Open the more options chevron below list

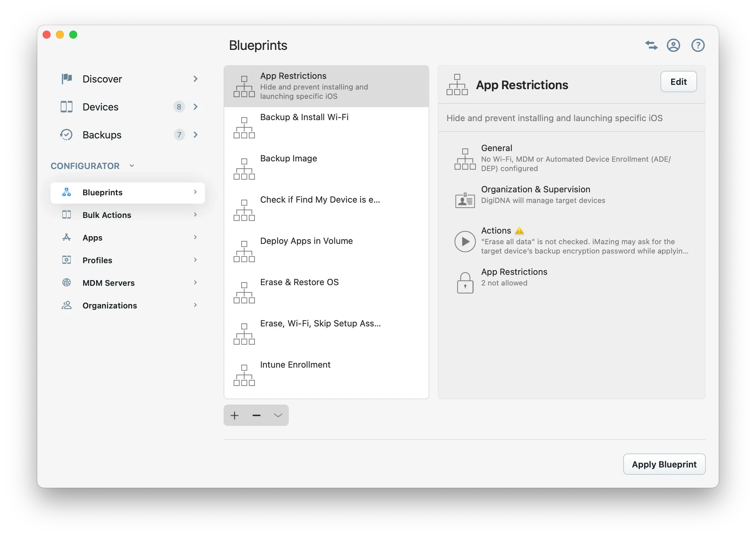tap(278, 415)
